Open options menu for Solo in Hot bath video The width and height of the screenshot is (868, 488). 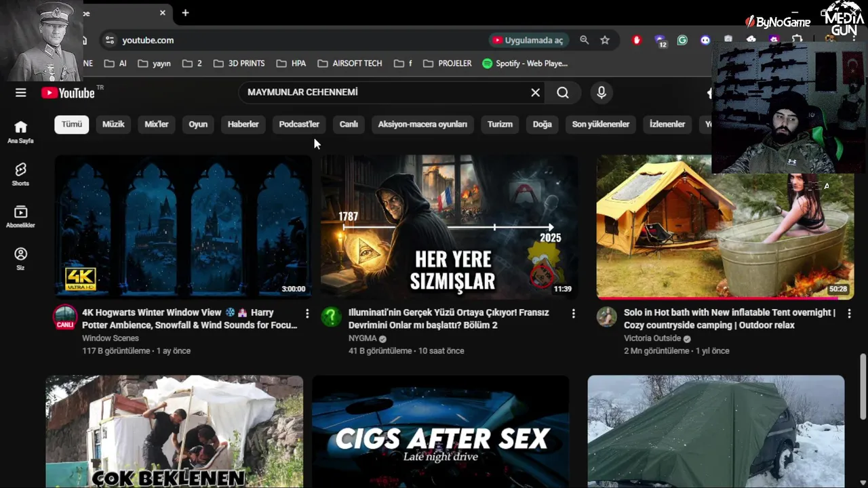tap(850, 313)
